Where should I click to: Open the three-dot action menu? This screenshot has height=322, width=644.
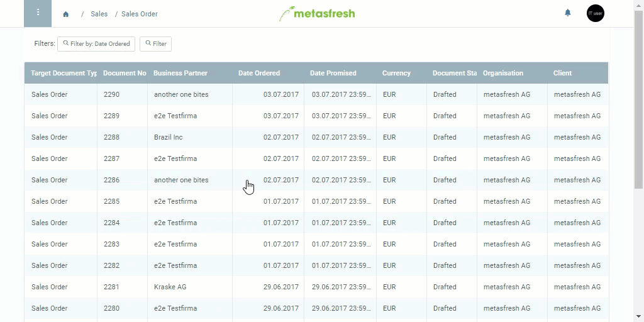[38, 13]
